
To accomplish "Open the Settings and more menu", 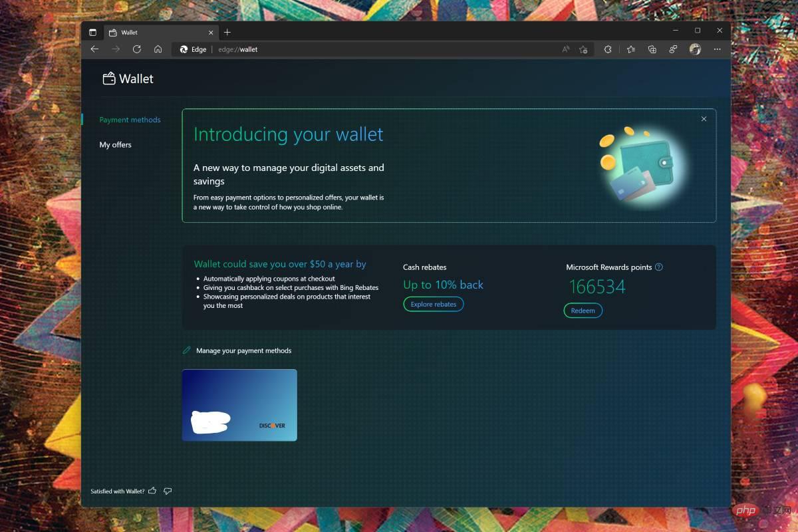I will click(717, 49).
